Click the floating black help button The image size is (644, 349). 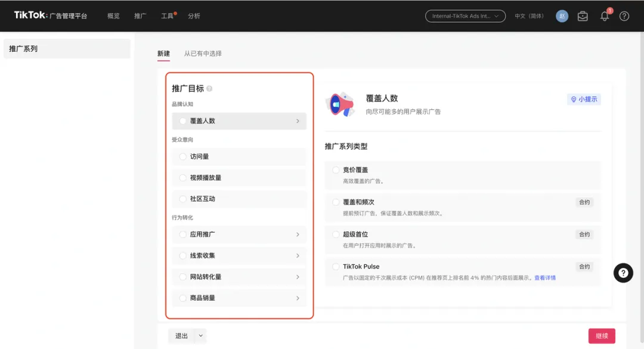(x=623, y=273)
